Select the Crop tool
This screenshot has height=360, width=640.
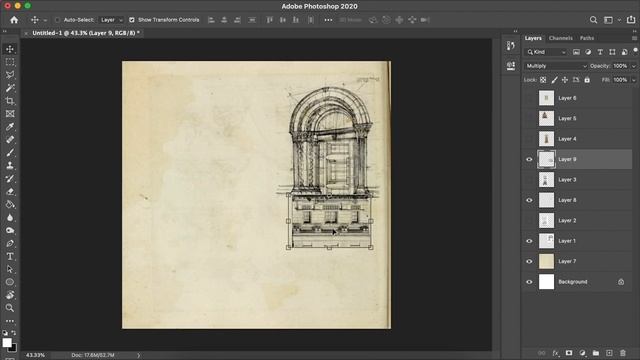pyautogui.click(x=10, y=101)
